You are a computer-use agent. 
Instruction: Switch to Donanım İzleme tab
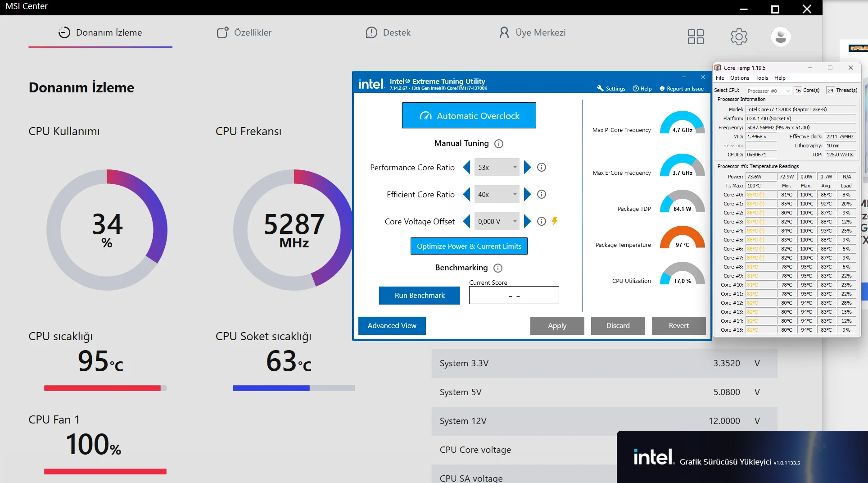tap(100, 32)
